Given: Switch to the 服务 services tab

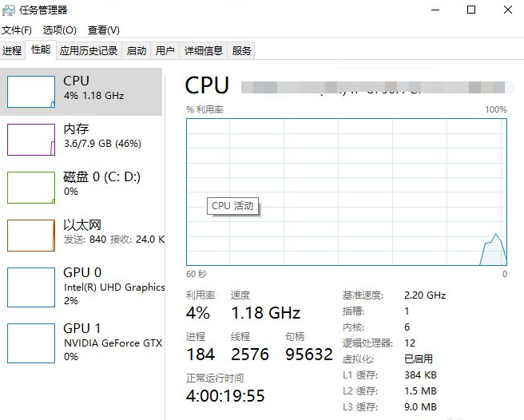Looking at the screenshot, I should [x=241, y=51].
